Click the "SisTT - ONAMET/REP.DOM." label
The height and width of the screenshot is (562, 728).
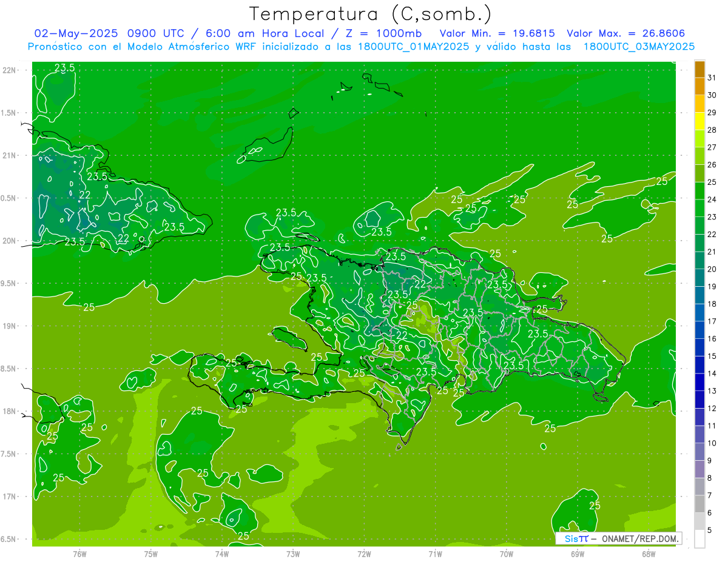[x=618, y=538]
